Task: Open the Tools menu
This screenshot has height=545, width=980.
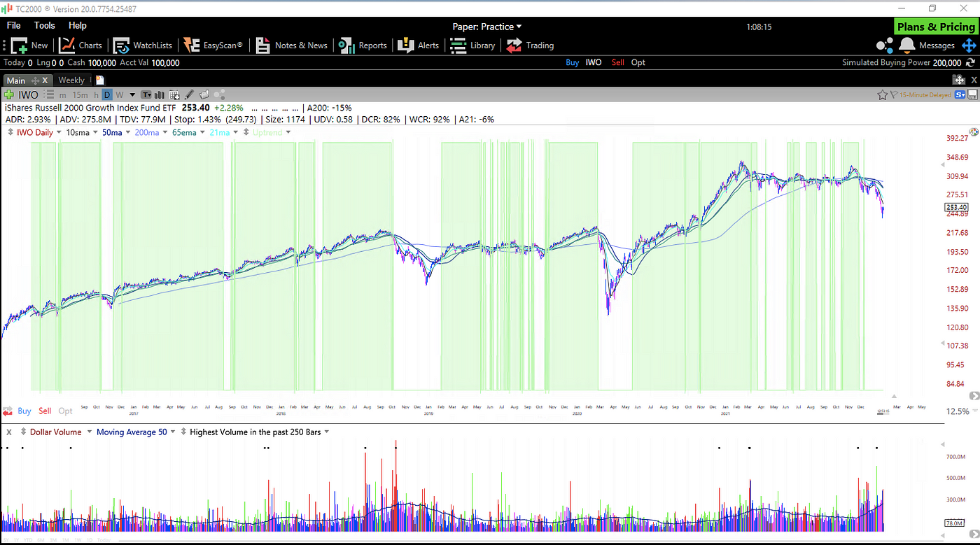Action: point(44,25)
